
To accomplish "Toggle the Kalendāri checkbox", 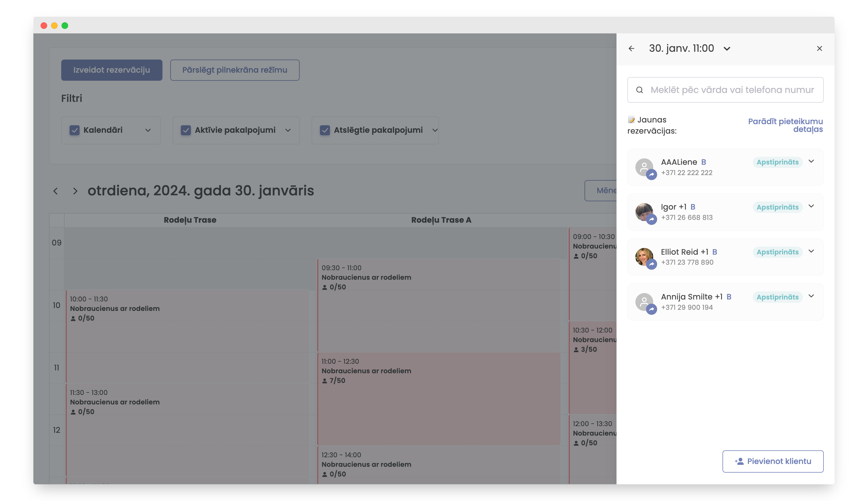I will coord(75,130).
